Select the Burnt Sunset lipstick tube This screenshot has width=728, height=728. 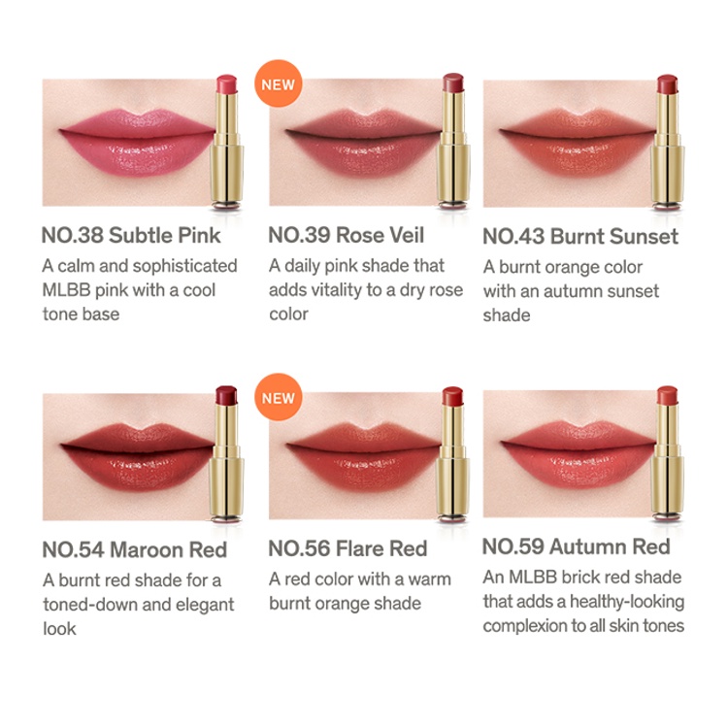point(668,142)
